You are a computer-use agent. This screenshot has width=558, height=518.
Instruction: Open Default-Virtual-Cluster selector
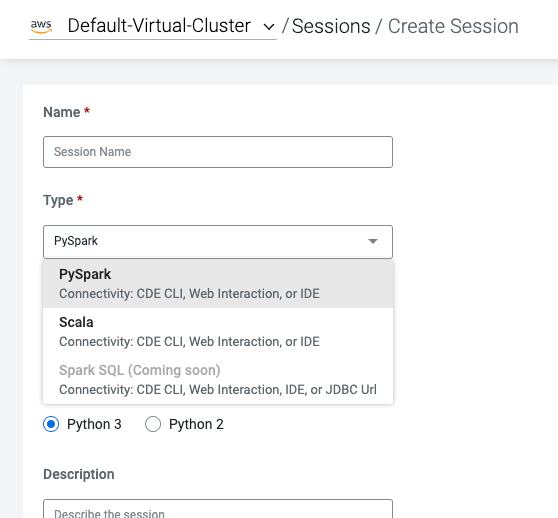pyautogui.click(x=153, y=26)
